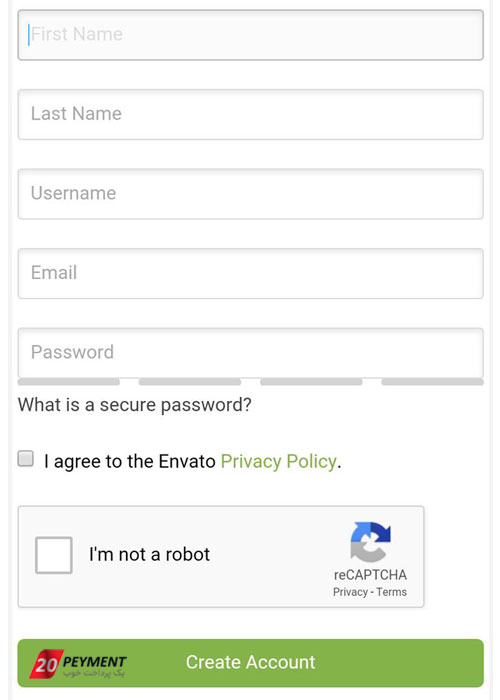Screen dimensions: 500x700
Task: Click the third password strength bar segment
Action: (x=311, y=382)
